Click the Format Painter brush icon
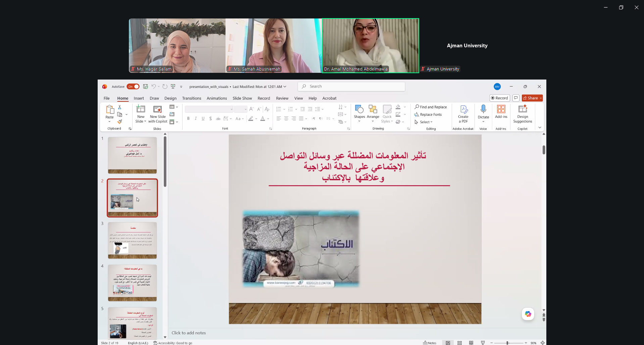 click(x=119, y=122)
